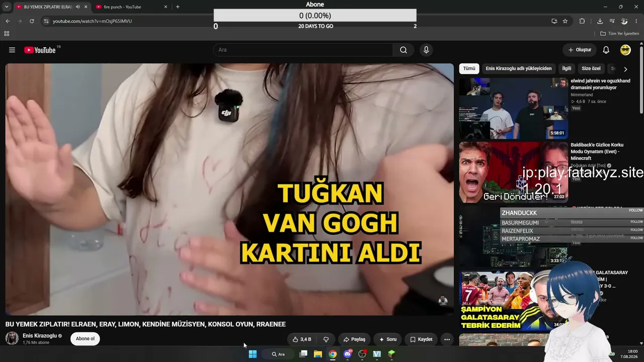Open the Enis Kirazoglu channel avatar
Image resolution: width=644 pixels, height=362 pixels.
[x=12, y=338]
